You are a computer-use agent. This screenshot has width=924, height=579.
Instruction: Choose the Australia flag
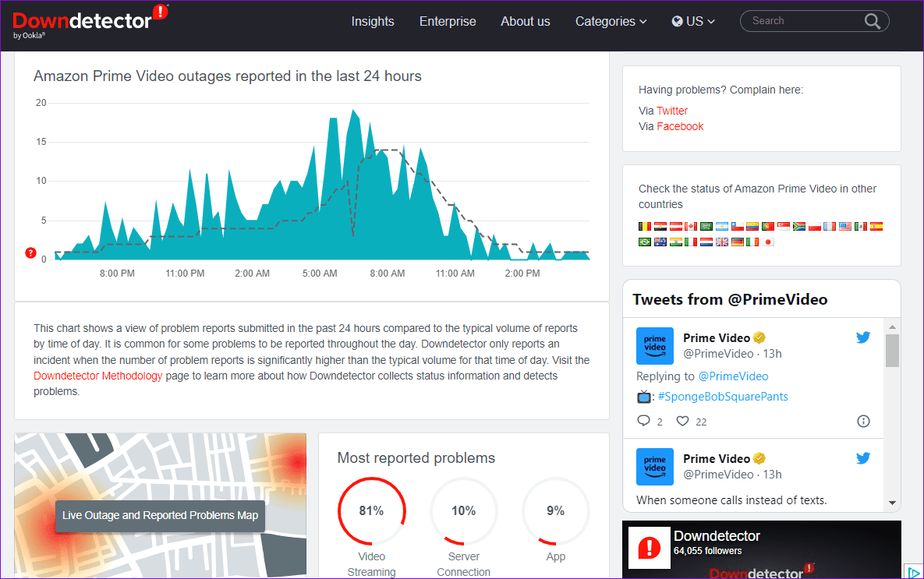tap(660, 242)
